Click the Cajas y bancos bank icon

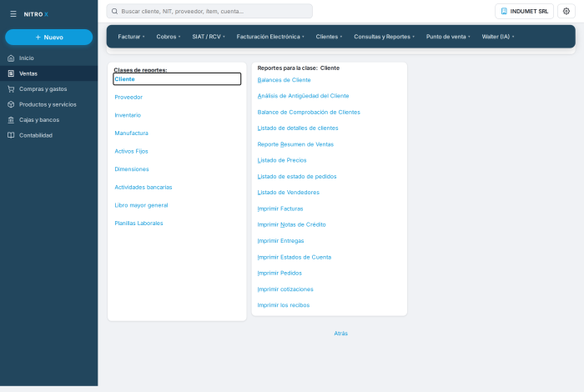(11, 120)
